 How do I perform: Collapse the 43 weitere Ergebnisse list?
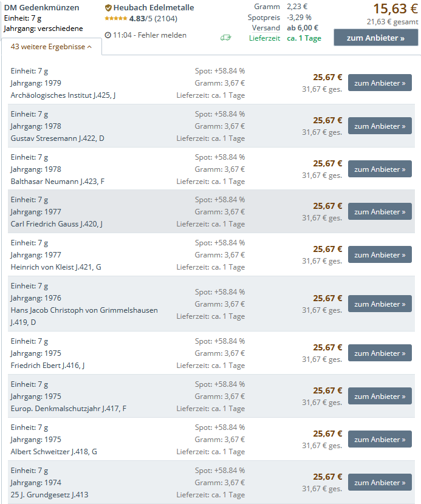coord(52,47)
